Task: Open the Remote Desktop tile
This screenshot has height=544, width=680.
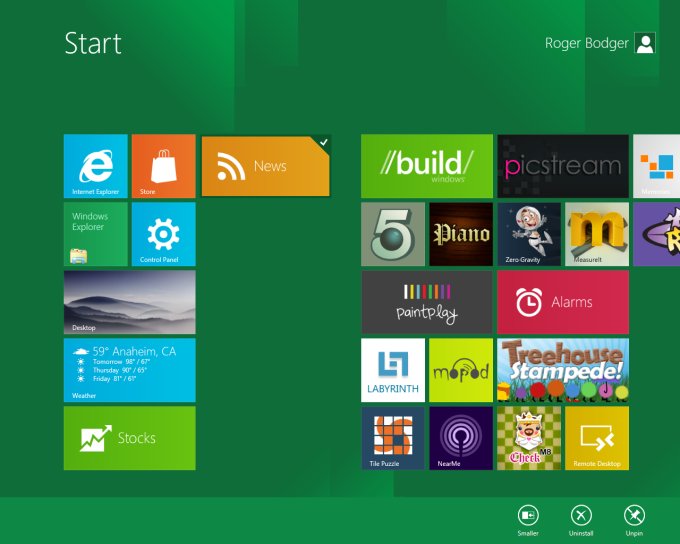Action: 597,438
